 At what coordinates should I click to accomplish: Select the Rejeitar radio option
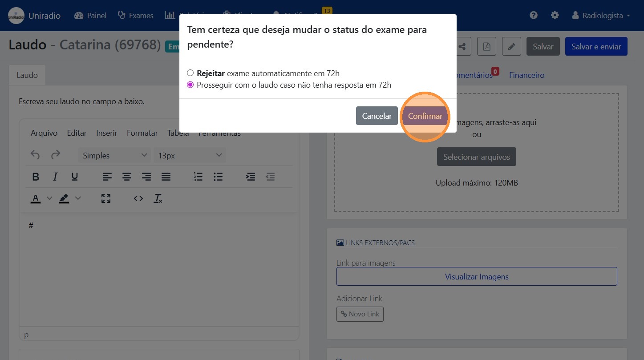(190, 73)
